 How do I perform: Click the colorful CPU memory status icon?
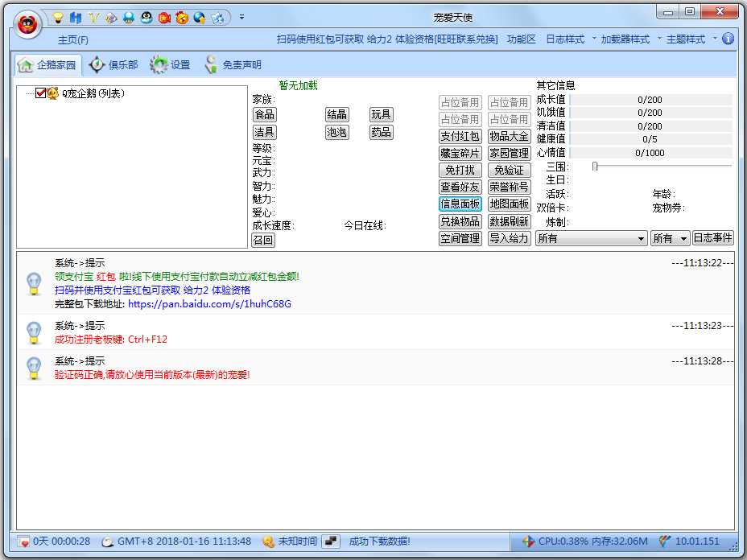click(528, 541)
